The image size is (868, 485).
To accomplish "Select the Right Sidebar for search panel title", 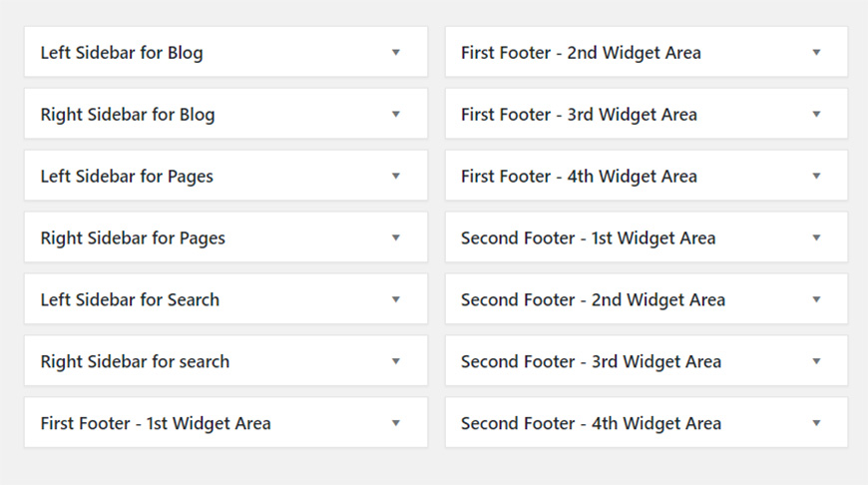I will point(135,362).
